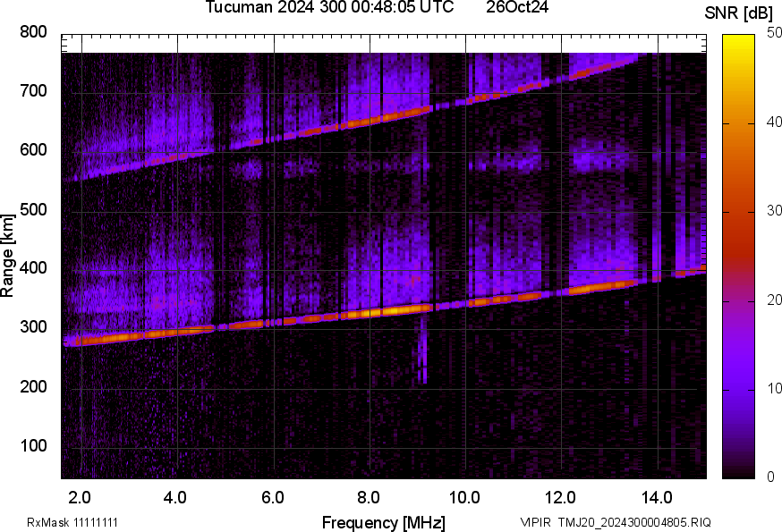Image resolution: width=782 pixels, height=532 pixels.
Task: Click the "26Oct24" date label
Action: point(517,7)
